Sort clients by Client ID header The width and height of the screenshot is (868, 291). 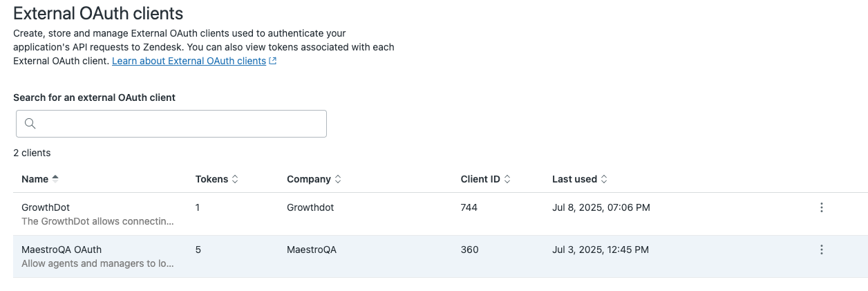click(x=480, y=179)
